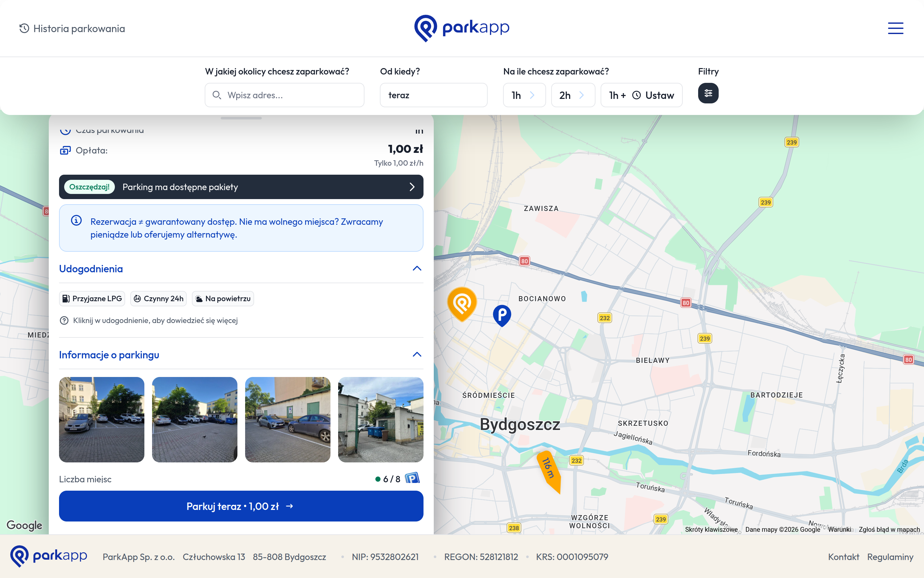Collapse the Informacje o parkingu section
Screen dimensions: 924x578
click(x=241, y=355)
